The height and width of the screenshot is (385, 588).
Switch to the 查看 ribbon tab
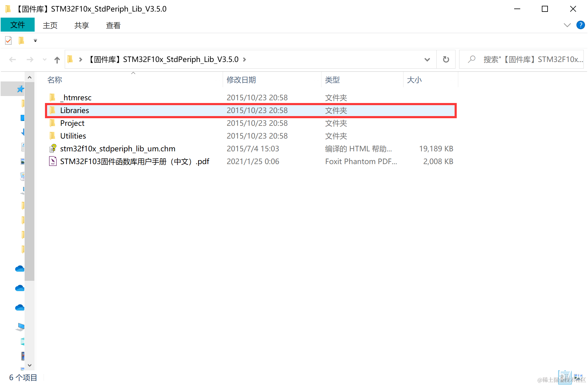pos(113,26)
